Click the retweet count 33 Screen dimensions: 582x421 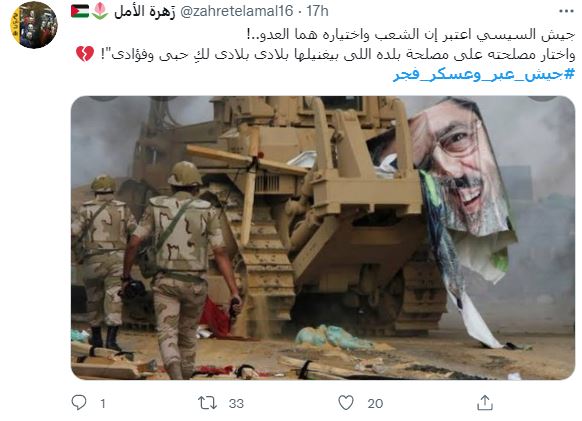coord(236,404)
